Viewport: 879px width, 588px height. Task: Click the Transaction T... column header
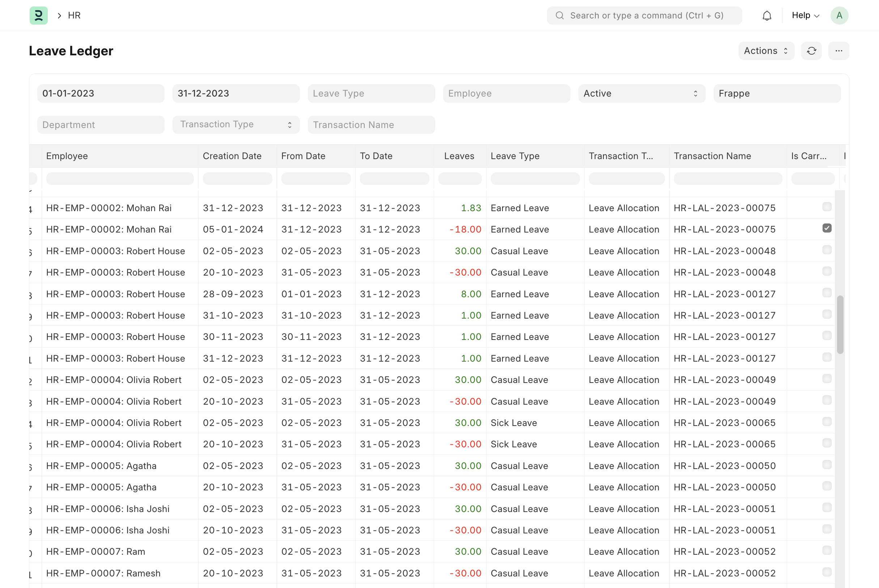pos(627,156)
